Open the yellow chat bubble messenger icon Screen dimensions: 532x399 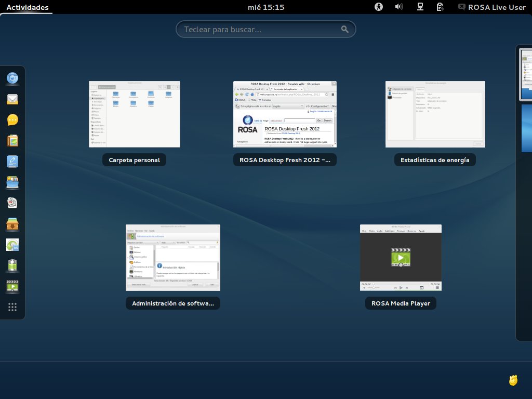(12, 120)
